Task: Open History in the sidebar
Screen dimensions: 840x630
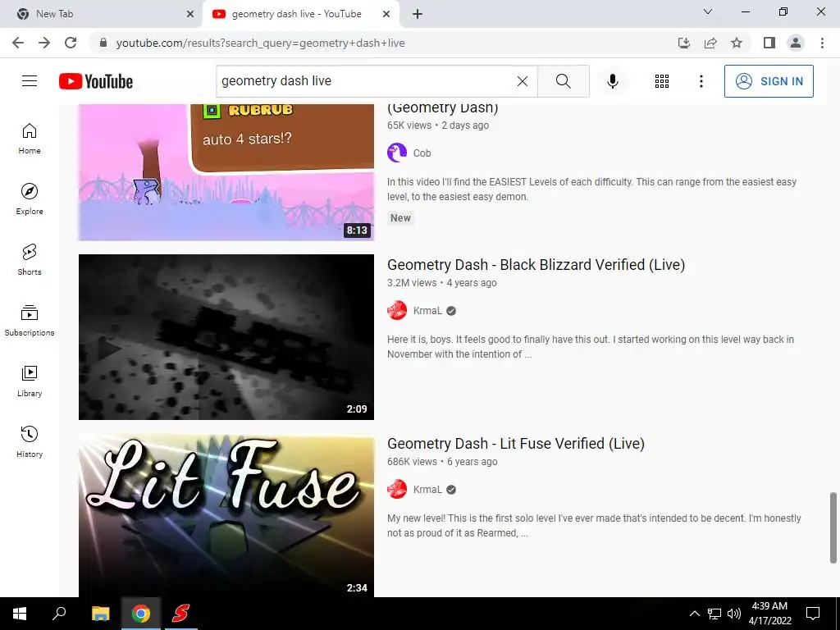Action: (x=30, y=441)
